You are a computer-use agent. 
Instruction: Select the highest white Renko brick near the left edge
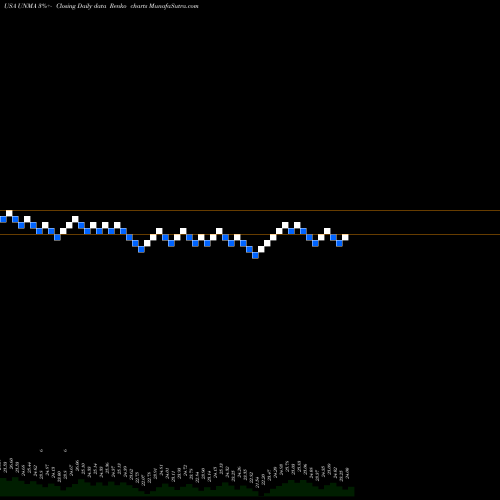click(9, 213)
